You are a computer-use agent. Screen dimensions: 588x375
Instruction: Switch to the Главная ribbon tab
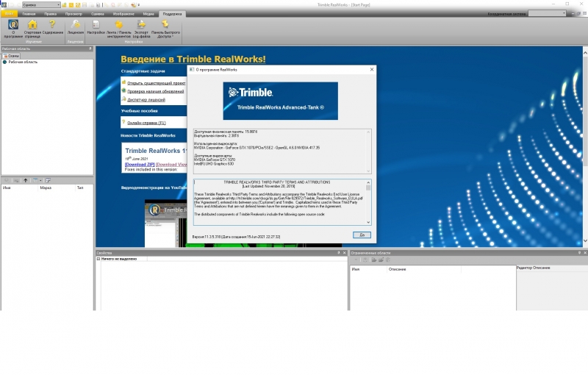[x=29, y=14]
